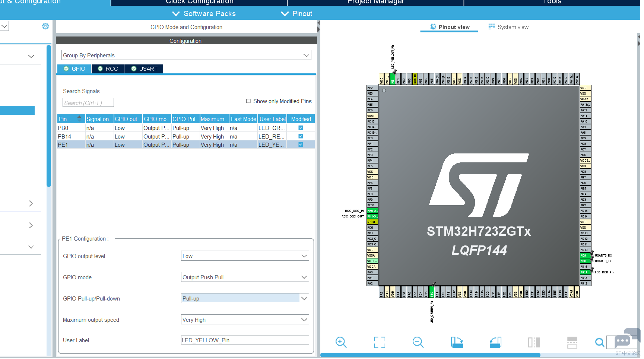Edit the User Label field LED_YELLOW_Pin
The image size is (644, 359).
click(x=245, y=340)
